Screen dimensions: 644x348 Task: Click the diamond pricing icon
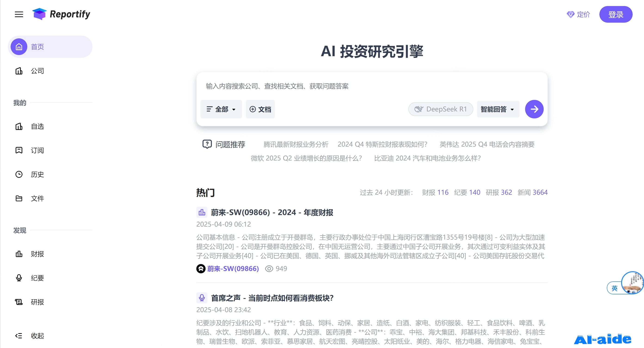[570, 15]
